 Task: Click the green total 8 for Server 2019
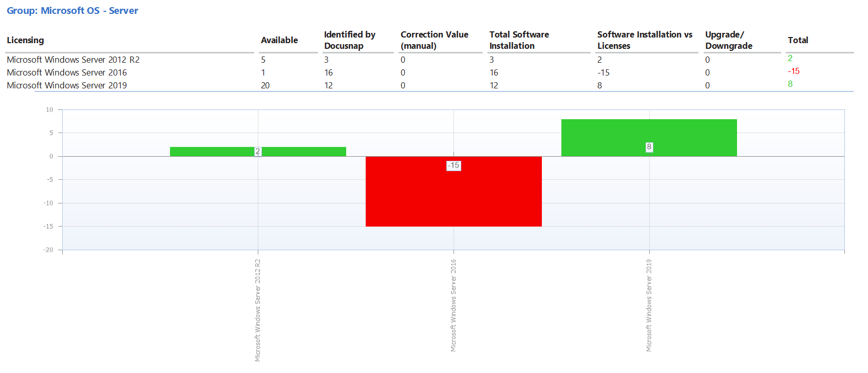(x=790, y=84)
